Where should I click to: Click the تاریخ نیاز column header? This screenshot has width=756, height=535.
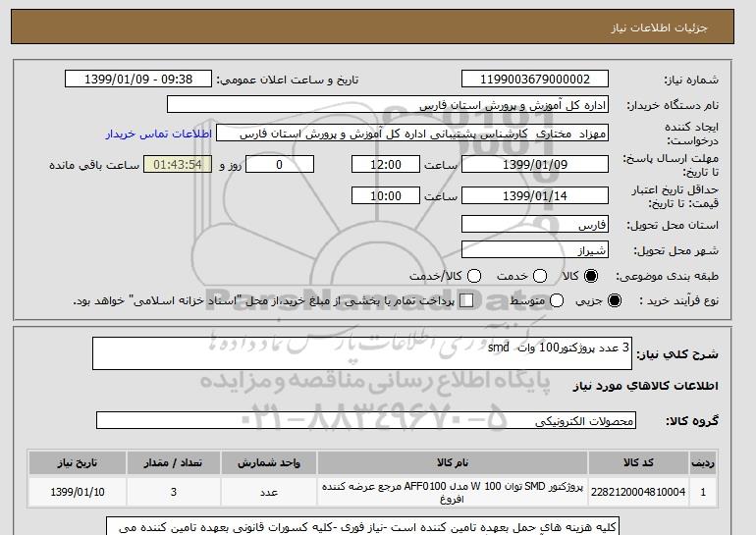pyautogui.click(x=78, y=462)
